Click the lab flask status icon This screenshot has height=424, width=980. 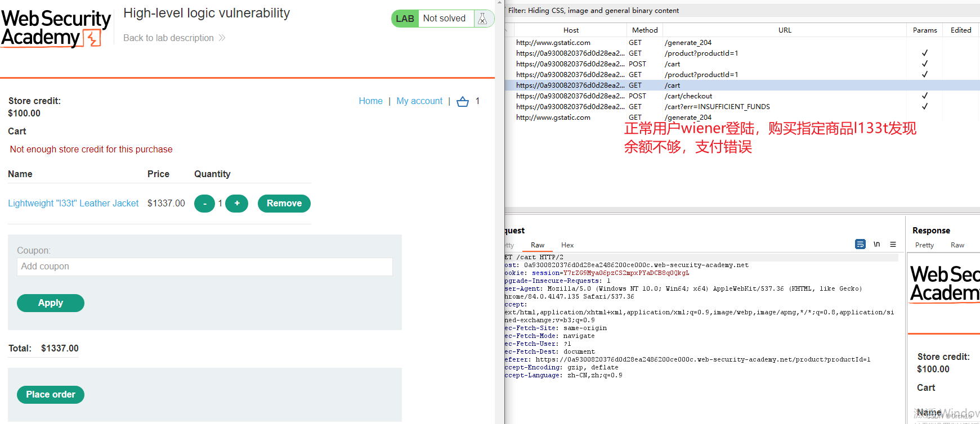[482, 19]
